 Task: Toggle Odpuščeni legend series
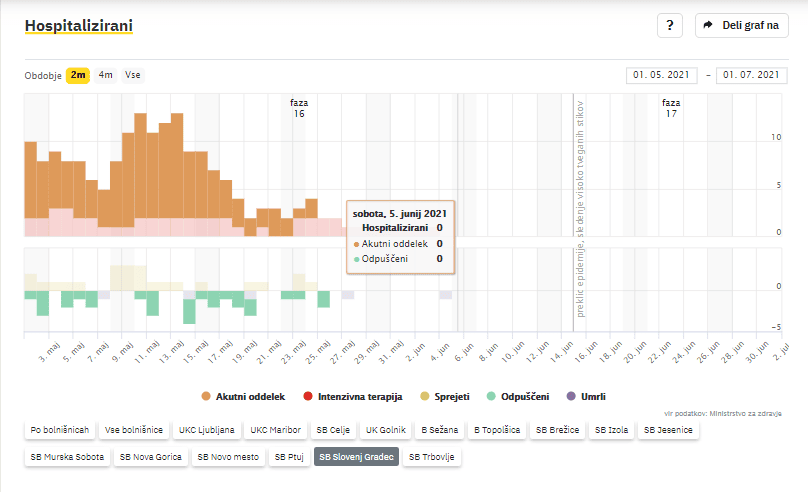pos(517,397)
